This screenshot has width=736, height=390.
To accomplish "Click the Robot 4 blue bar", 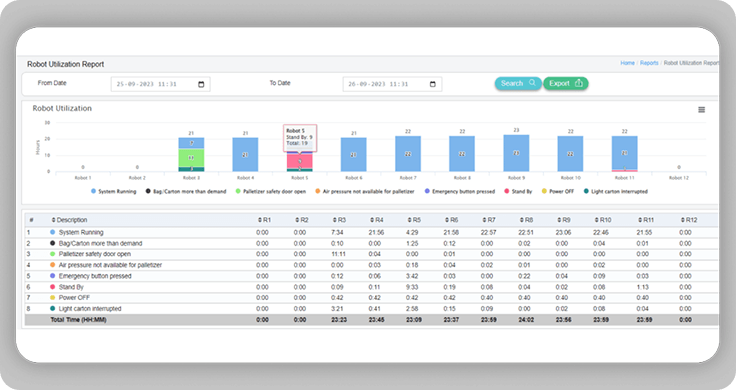I will coord(245,154).
